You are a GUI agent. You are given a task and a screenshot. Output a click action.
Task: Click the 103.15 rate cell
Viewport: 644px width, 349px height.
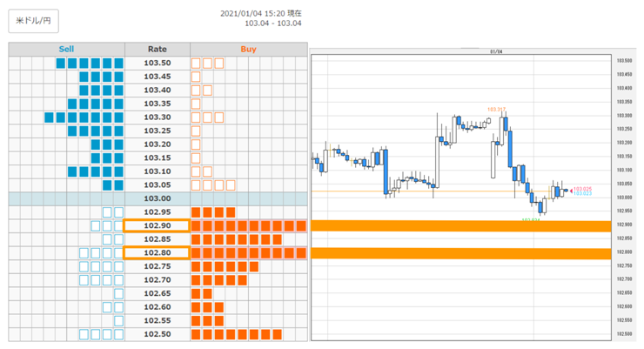pyautogui.click(x=158, y=158)
